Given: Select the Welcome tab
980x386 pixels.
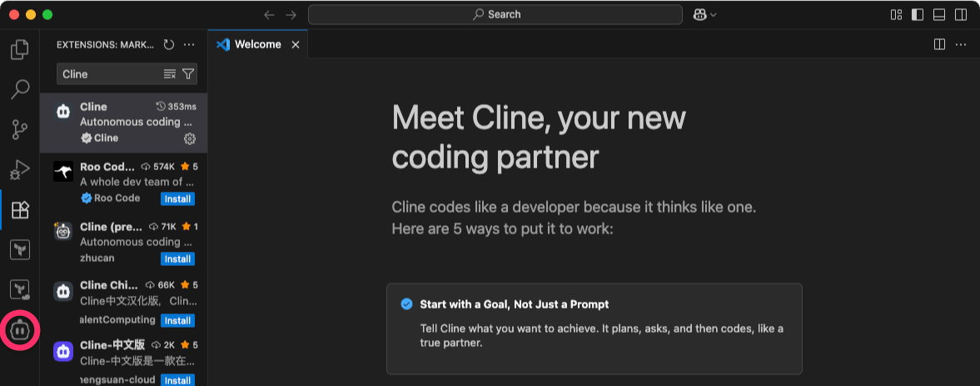Looking at the screenshot, I should point(257,44).
